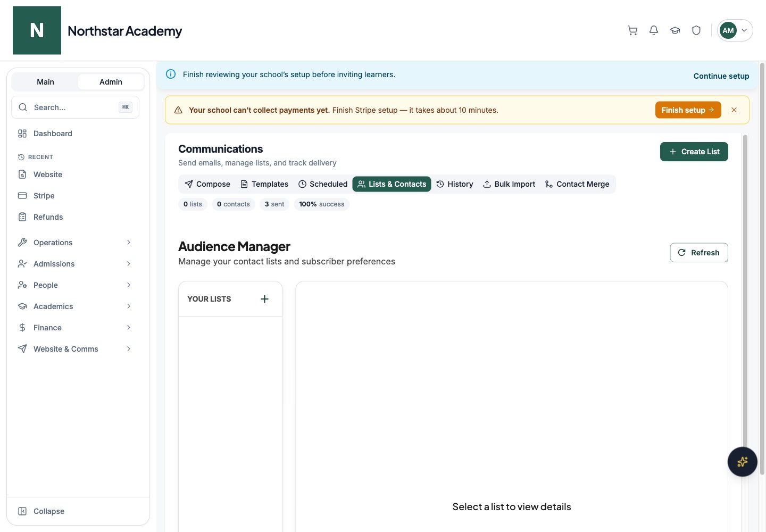Open the AM user account menu
The height and width of the screenshot is (532, 766).
click(x=735, y=30)
